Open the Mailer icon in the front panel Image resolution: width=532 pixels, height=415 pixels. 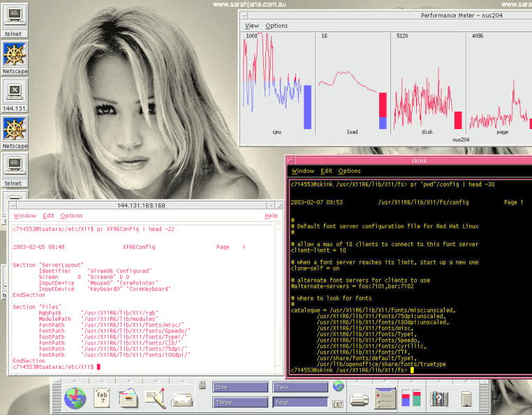182,398
